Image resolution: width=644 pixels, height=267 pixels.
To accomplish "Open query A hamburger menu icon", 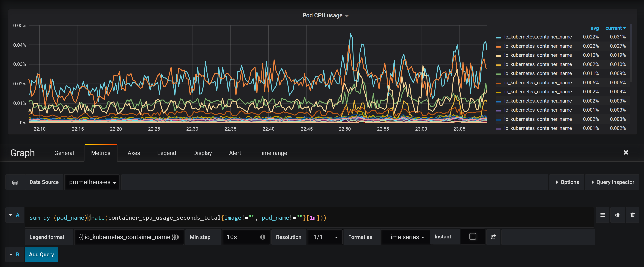I will click(x=602, y=215).
